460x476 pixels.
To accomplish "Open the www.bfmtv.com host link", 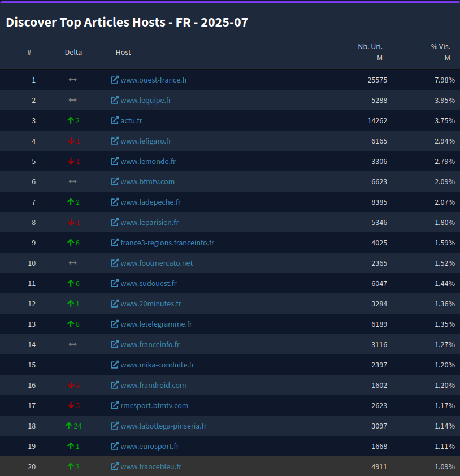I will click(x=147, y=181).
